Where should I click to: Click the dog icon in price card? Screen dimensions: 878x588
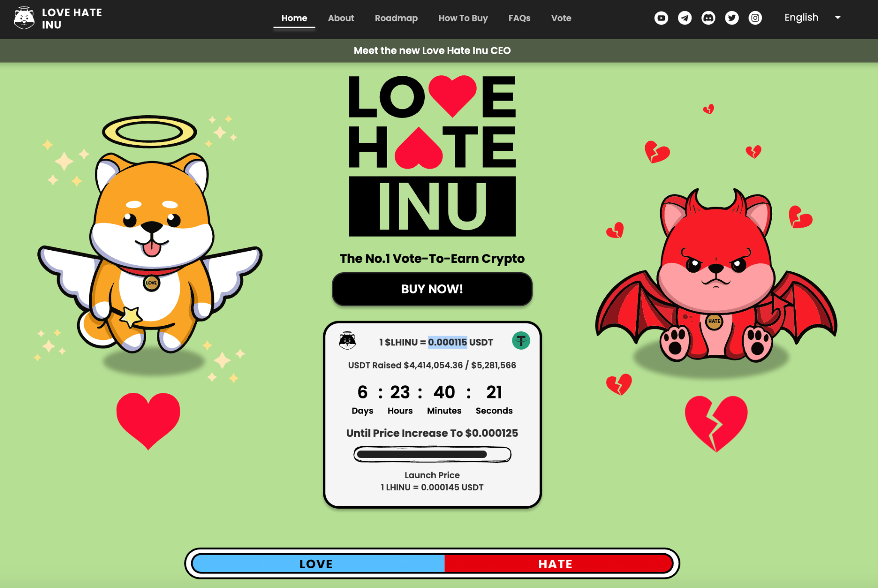(347, 341)
